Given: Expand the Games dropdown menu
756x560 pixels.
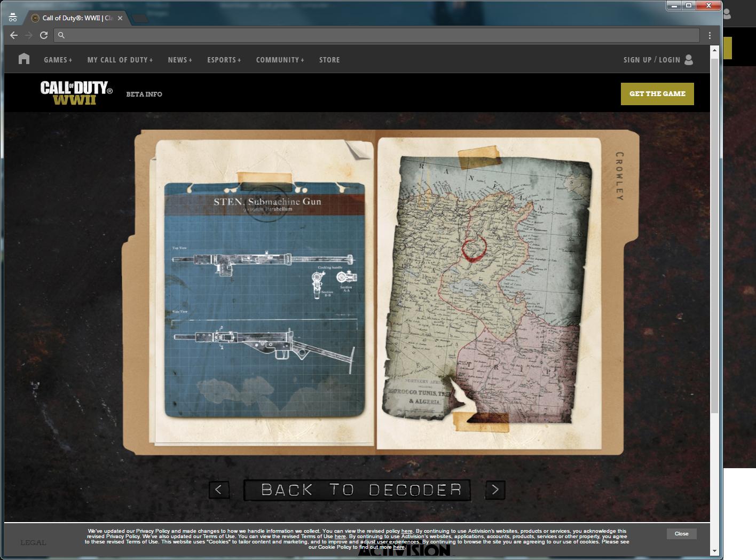Looking at the screenshot, I should click(58, 60).
